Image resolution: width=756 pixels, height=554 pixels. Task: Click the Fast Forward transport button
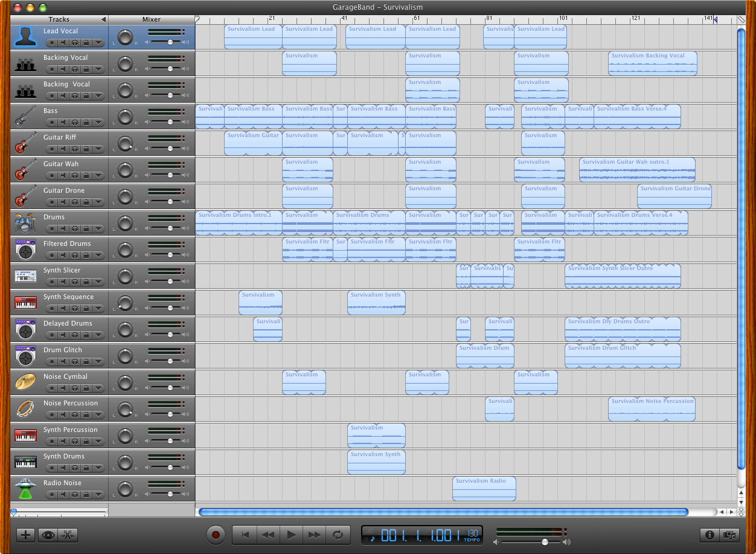[x=315, y=535]
